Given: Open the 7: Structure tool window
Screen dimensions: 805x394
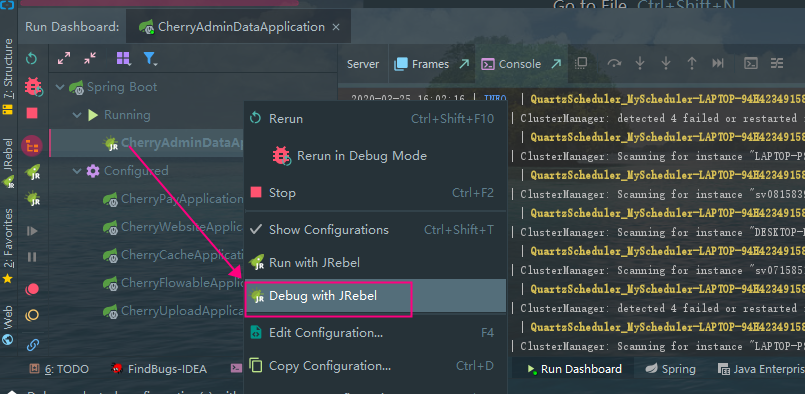Looking at the screenshot, I should click(8, 76).
